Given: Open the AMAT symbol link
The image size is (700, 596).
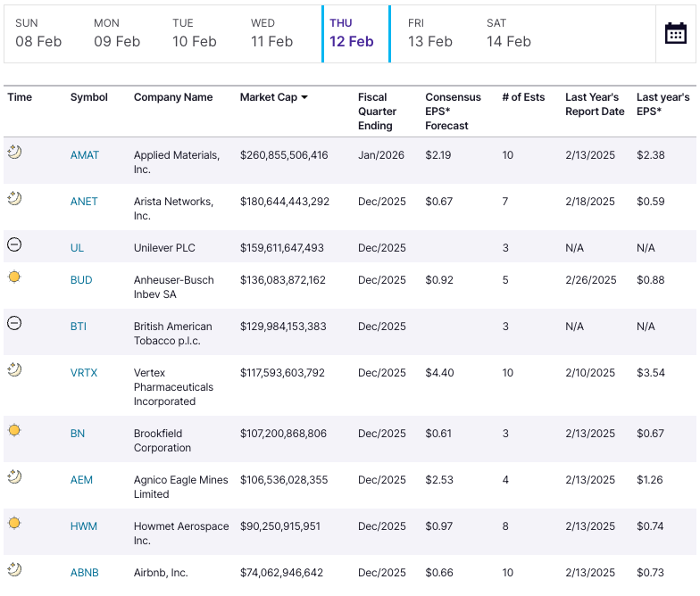Looking at the screenshot, I should tap(85, 155).
